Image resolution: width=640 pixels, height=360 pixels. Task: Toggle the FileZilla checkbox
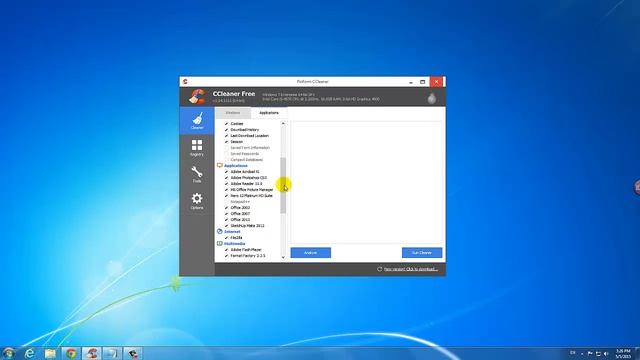(x=227, y=238)
